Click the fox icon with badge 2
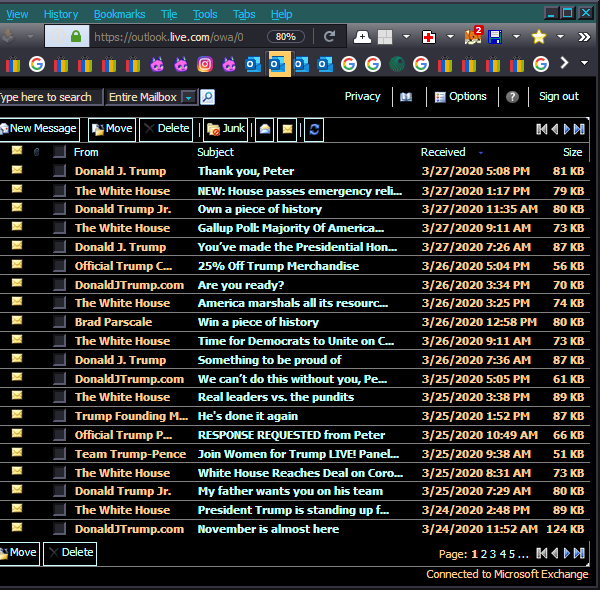 [473, 36]
